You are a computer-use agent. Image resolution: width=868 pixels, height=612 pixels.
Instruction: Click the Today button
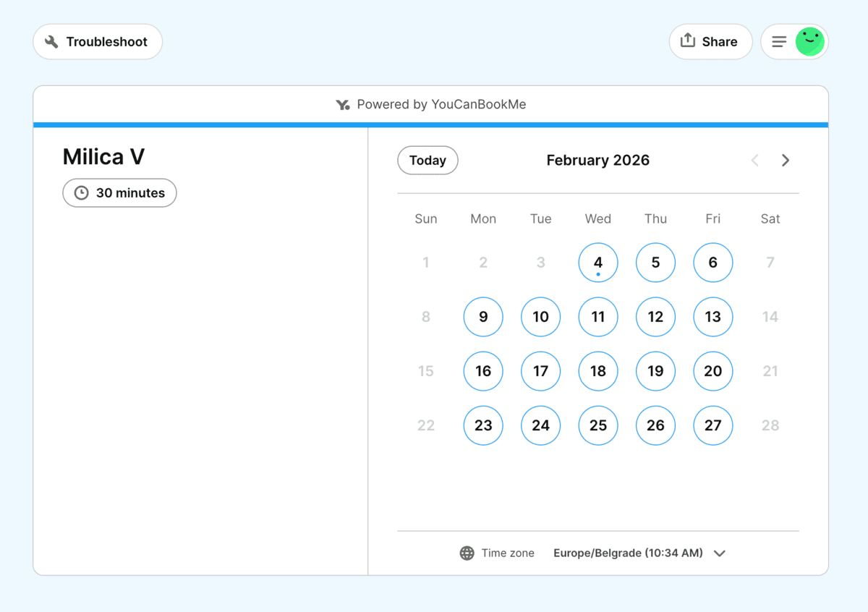coord(427,160)
